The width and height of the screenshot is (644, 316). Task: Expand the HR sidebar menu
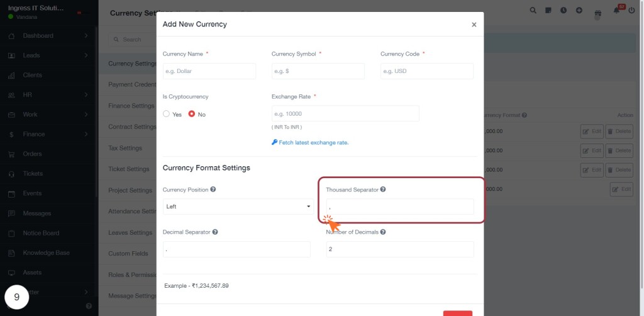point(49,94)
